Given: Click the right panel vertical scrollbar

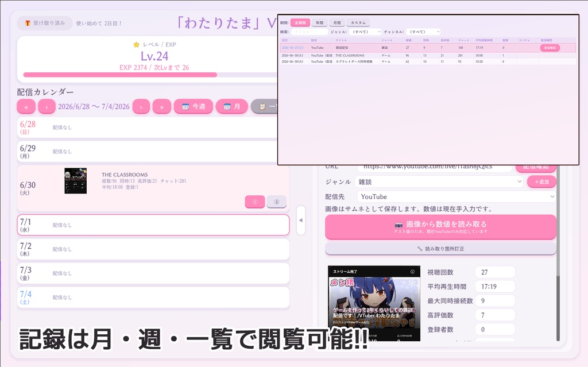Looking at the screenshot, I should coord(558,253).
